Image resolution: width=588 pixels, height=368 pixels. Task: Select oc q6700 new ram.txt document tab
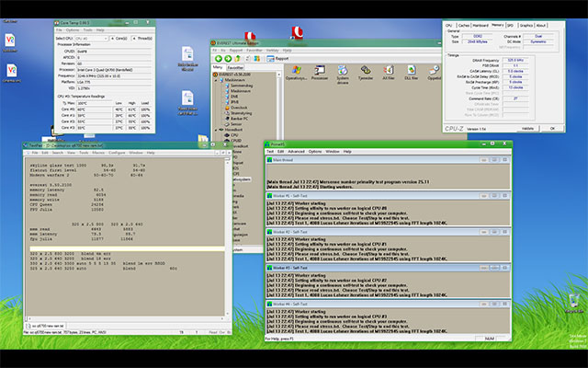46,326
